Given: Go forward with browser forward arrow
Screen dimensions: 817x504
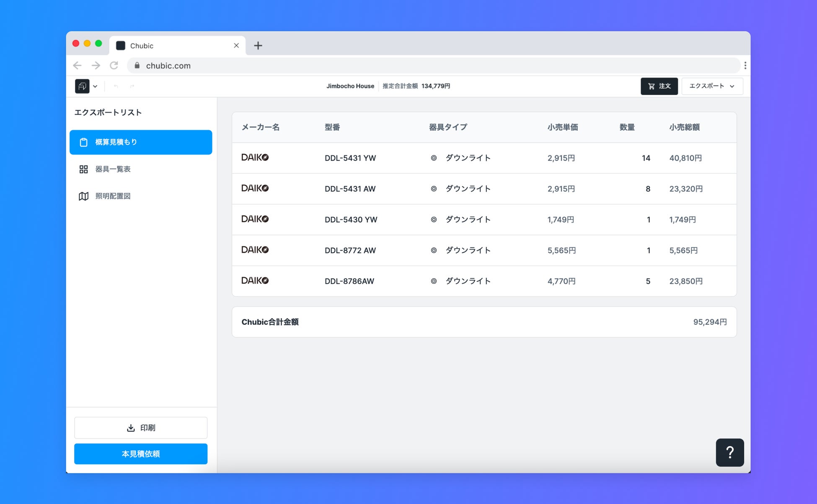Looking at the screenshot, I should (96, 66).
